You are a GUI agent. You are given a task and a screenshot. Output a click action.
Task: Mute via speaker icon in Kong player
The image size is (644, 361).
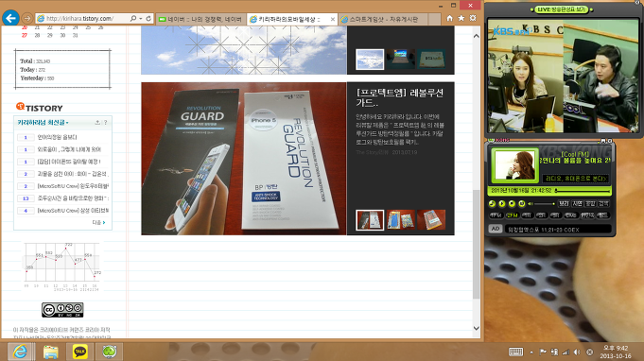(x=531, y=203)
